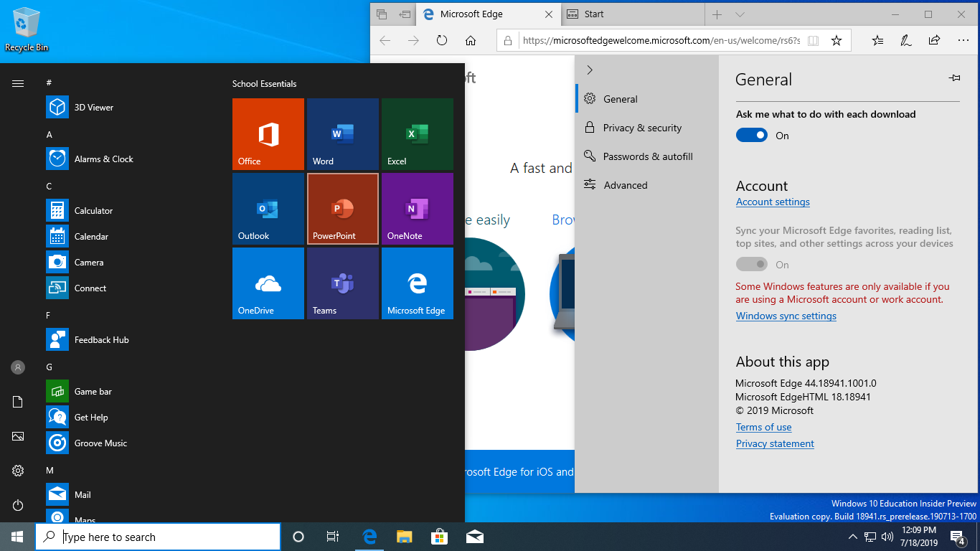Open Privacy statement link

[x=775, y=443]
